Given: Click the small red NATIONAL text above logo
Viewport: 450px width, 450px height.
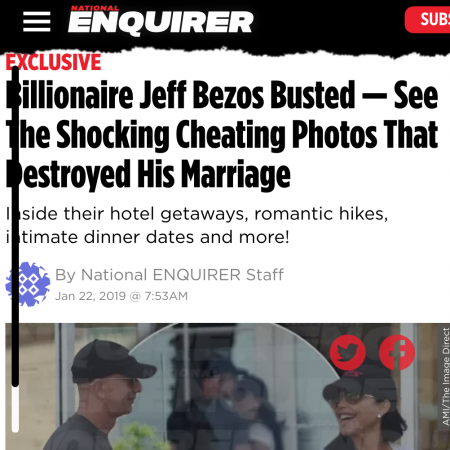Looking at the screenshot, I should pos(95,8).
